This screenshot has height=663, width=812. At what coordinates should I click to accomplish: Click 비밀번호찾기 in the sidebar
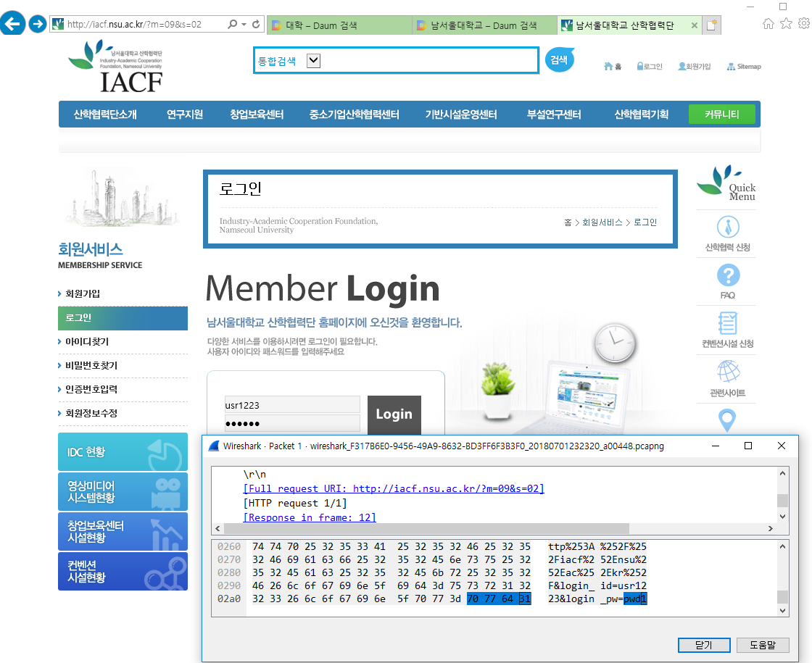[91, 365]
